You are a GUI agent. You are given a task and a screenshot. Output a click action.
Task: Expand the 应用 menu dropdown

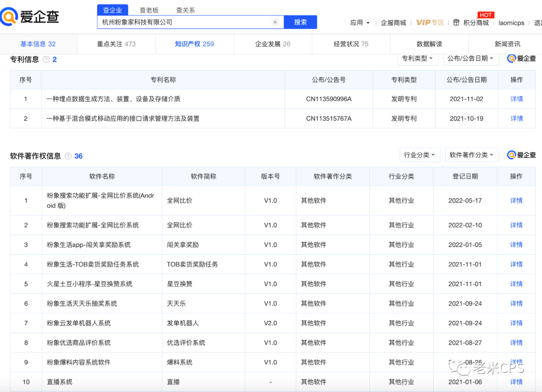pyautogui.click(x=360, y=23)
